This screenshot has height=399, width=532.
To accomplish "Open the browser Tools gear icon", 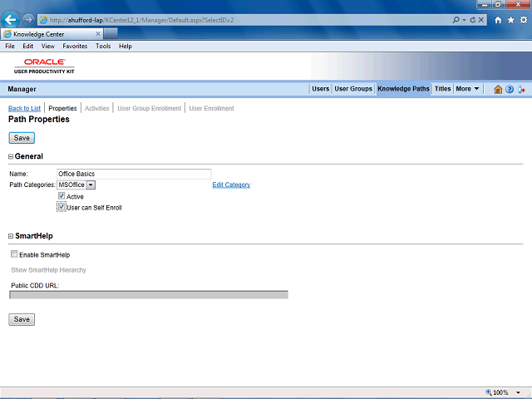I will [x=524, y=20].
